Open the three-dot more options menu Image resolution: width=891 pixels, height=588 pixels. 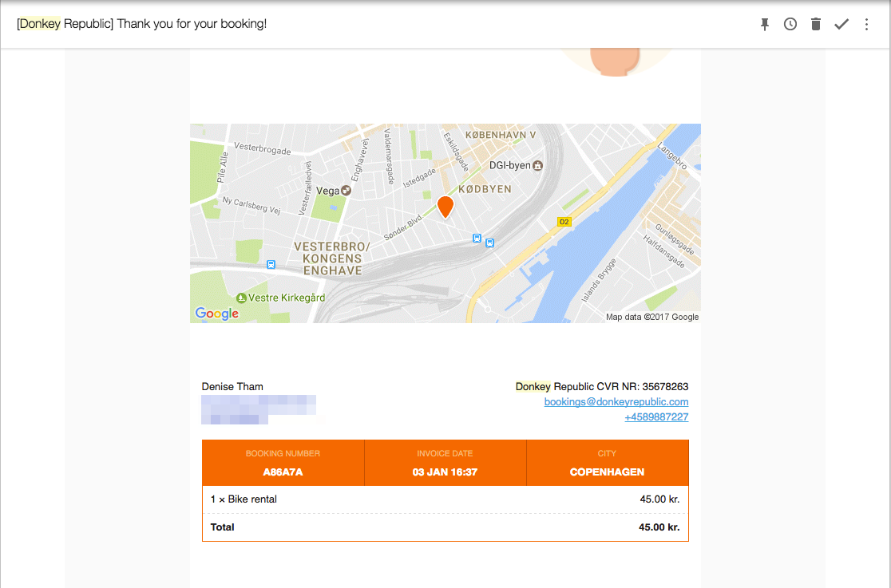[x=866, y=24]
